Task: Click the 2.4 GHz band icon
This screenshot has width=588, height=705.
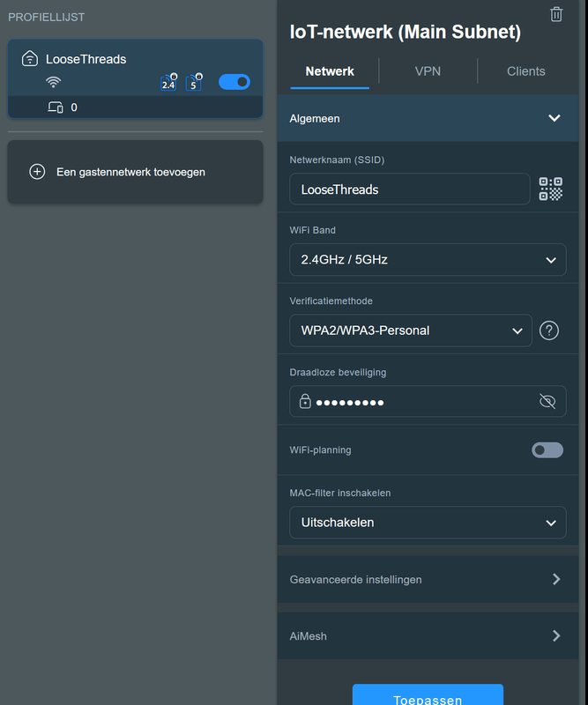Action: coord(168,83)
